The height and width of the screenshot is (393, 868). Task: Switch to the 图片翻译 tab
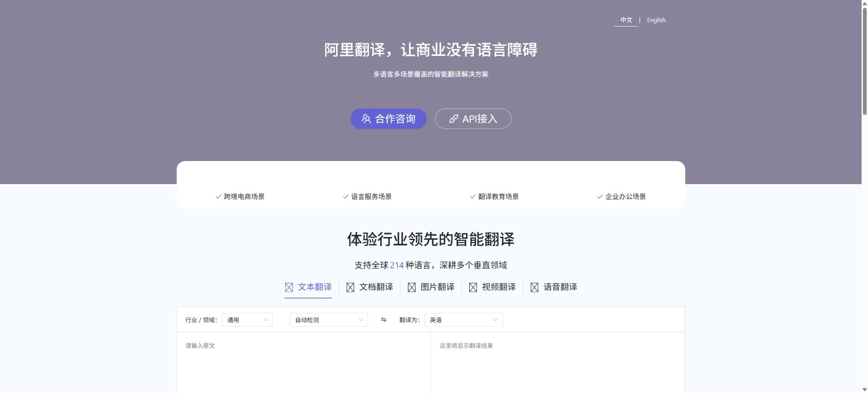(431, 287)
